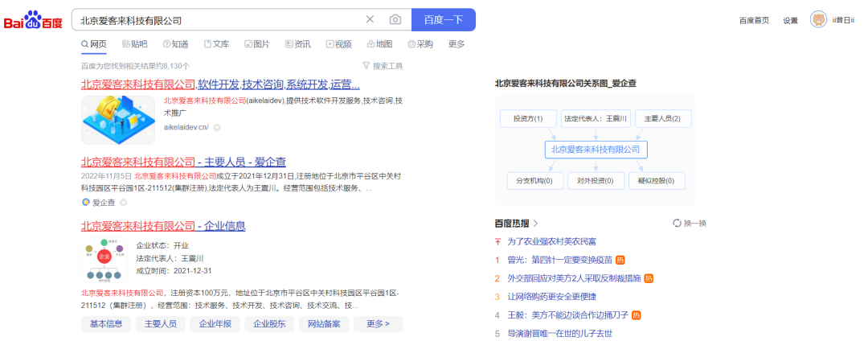This screenshot has height=341, width=868.
Task: Click the 爱企查 source icon
Action: click(x=86, y=203)
